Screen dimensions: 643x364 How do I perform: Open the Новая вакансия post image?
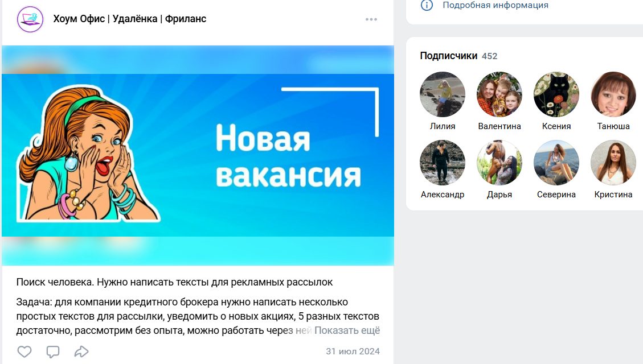coord(198,155)
